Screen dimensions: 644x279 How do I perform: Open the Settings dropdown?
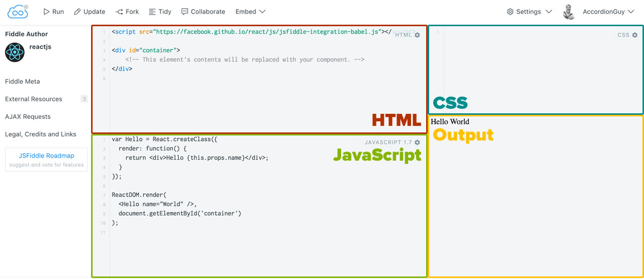click(529, 12)
